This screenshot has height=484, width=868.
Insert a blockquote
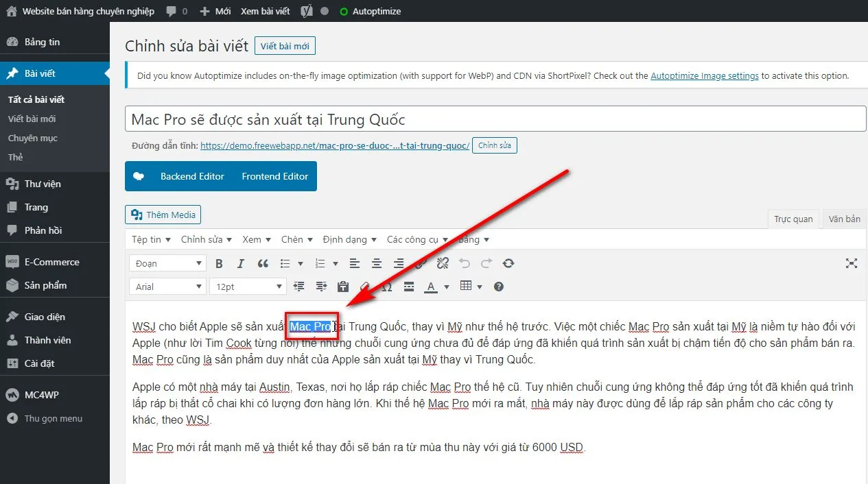263,263
